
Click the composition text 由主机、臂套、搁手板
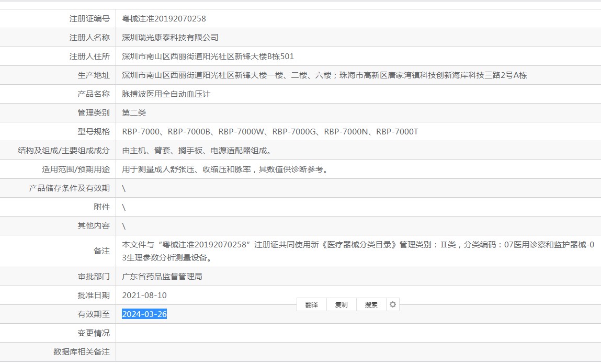tap(197, 150)
